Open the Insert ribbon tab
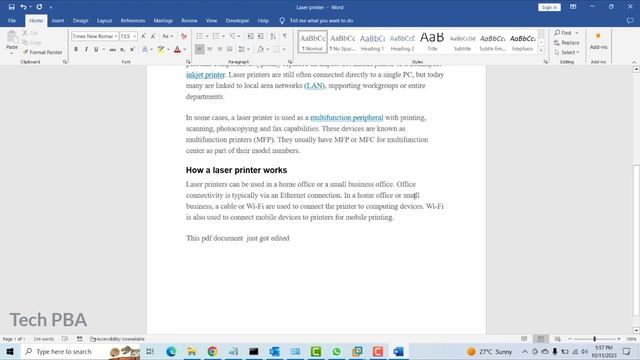This screenshot has height=360, width=640. [58, 20]
